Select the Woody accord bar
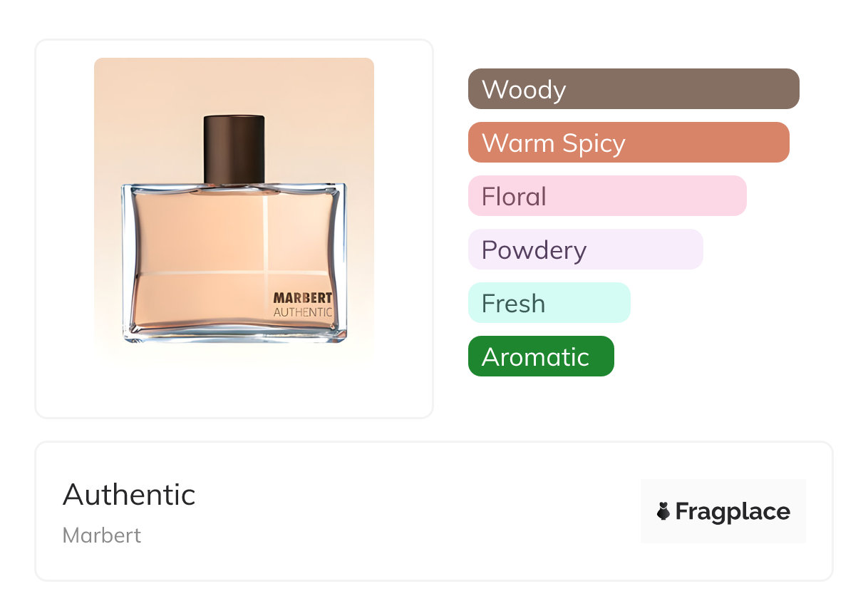Viewport: 868px width, 616px height. (633, 89)
